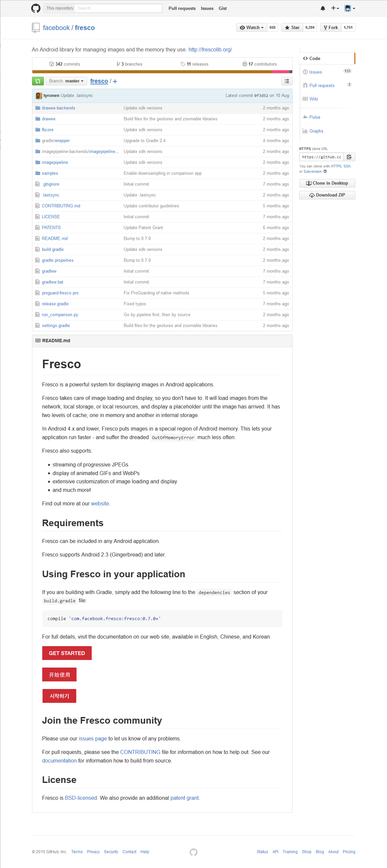This screenshot has height=868, width=387.
Task: Open the create new plus dropdown
Action: tap(335, 8)
